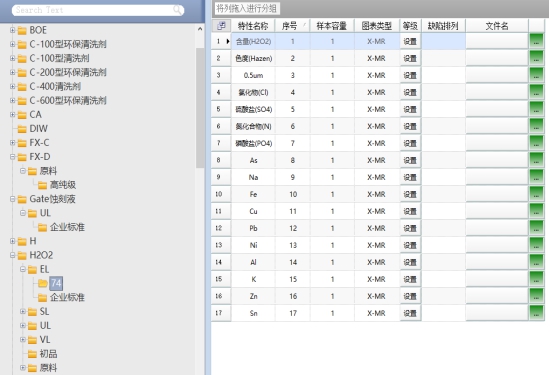Screen dimensions: 550x375
Task: Click green browse button in row 硫酸盐(SO4)
Action: coord(536,109)
